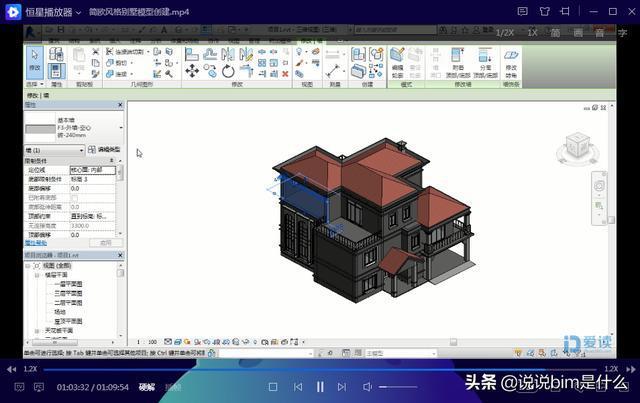Switch to 1/2X playback speed
The width and height of the screenshot is (640, 403).
coord(505,33)
